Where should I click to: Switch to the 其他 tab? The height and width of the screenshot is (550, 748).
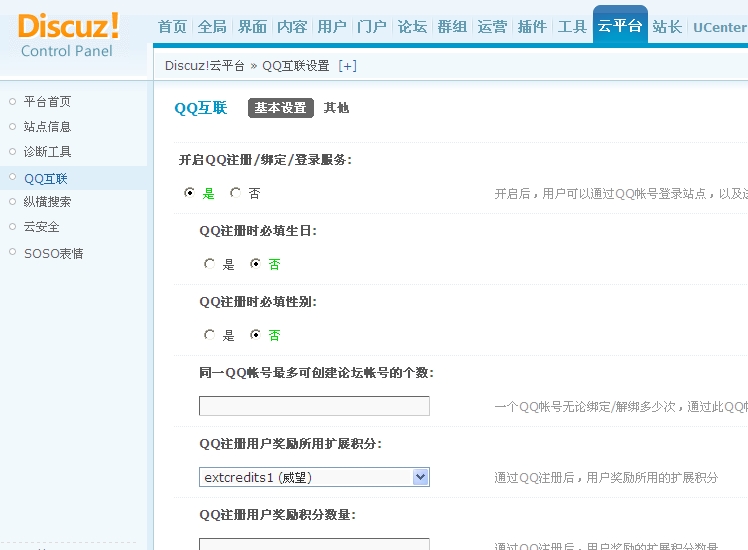point(336,108)
